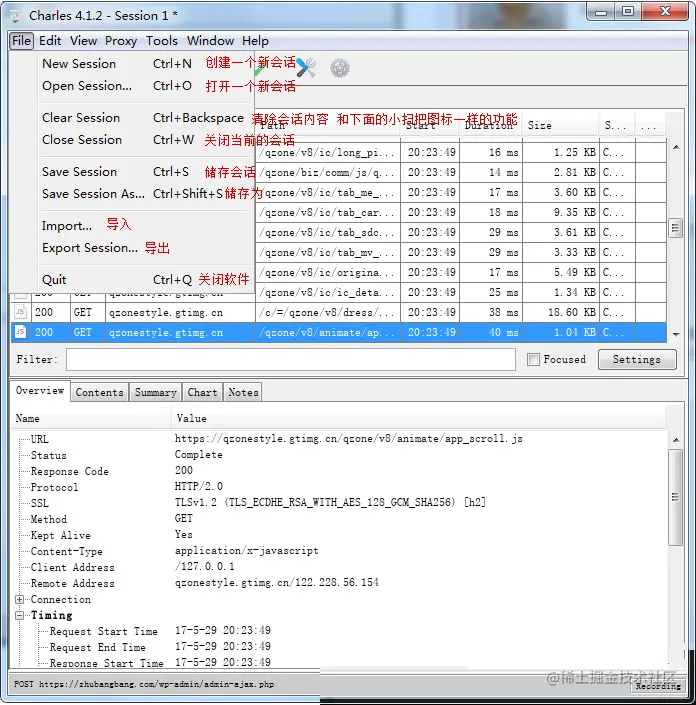
Task: Sort by the Size column header
Action: pyautogui.click(x=560, y=125)
